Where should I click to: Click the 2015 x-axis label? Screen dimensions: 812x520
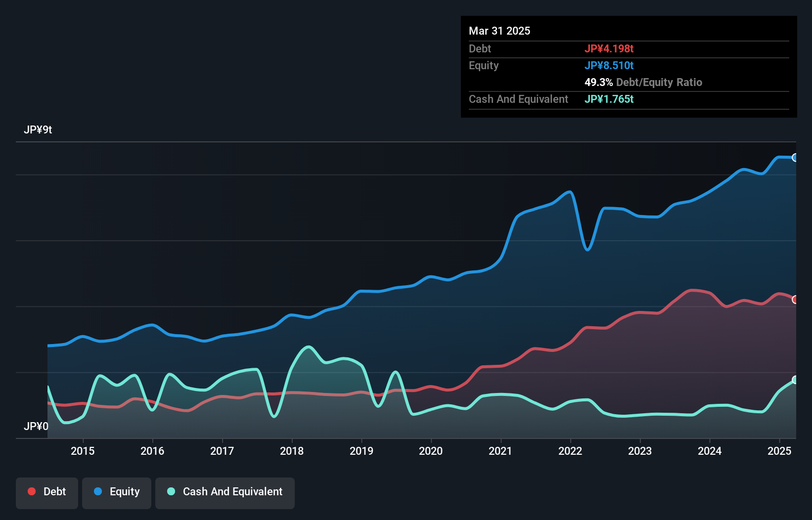click(83, 451)
